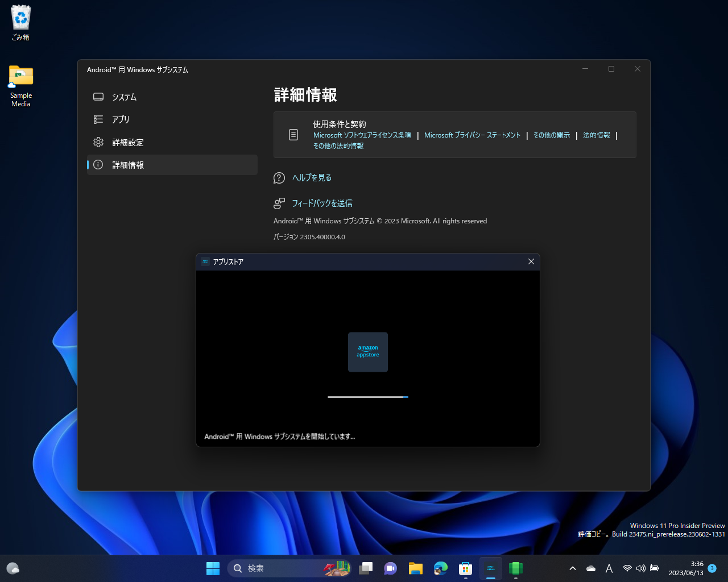Select the システム section
The width and height of the screenshot is (728, 582).
pyautogui.click(x=124, y=97)
